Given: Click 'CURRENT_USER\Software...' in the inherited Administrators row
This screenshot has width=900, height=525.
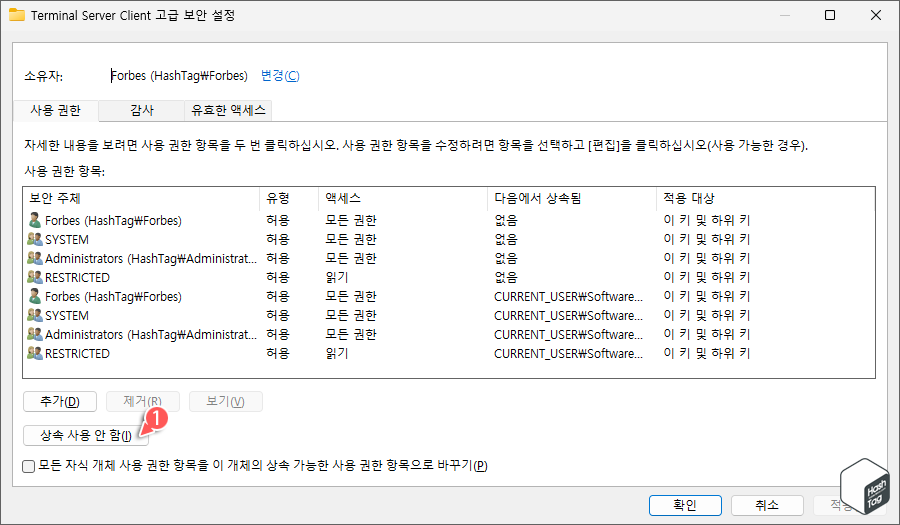Looking at the screenshot, I should pos(568,335).
